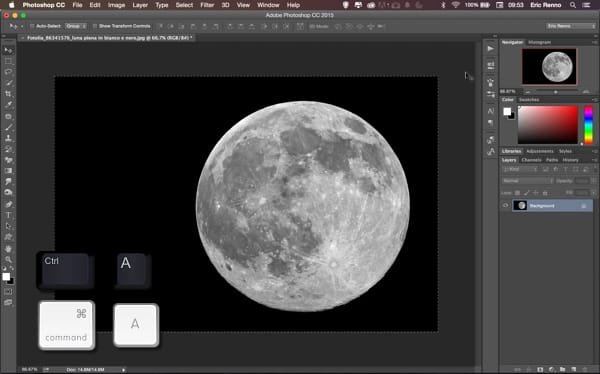Switch to the History tab
This screenshot has height=374, width=600.
coord(570,160)
